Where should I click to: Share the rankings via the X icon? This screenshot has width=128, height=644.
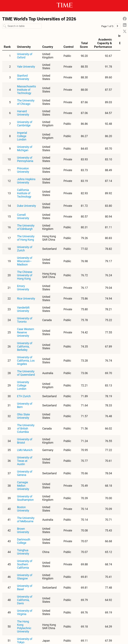(x=125, y=31)
